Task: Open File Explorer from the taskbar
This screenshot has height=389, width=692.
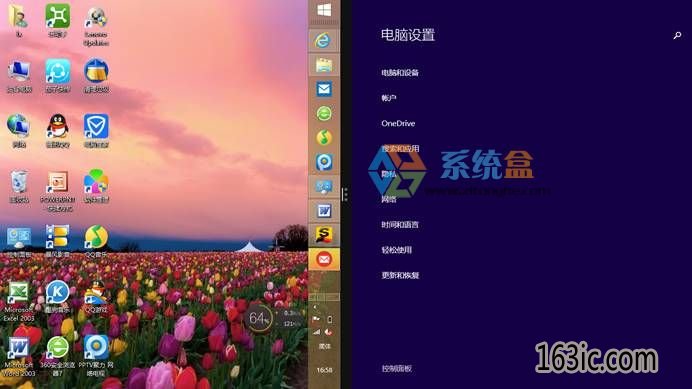Action: coord(324,65)
